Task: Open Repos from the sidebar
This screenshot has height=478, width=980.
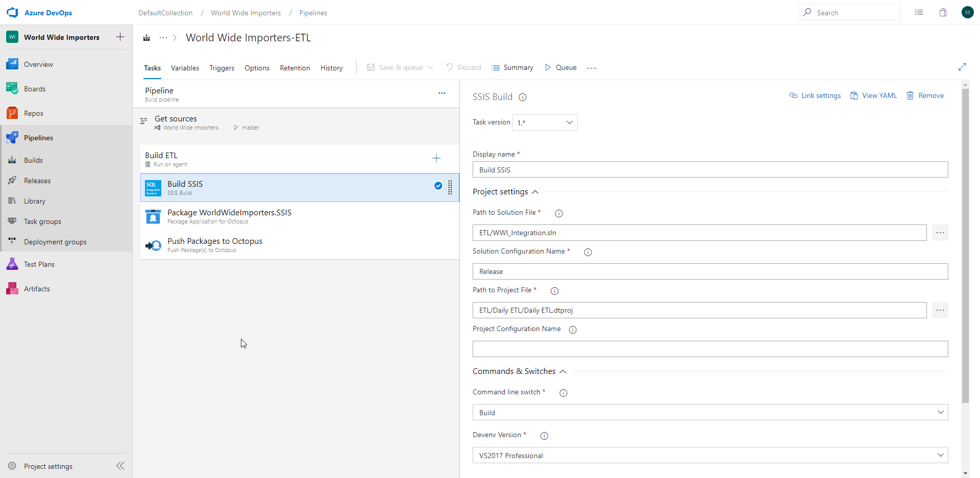Action: coord(33,113)
